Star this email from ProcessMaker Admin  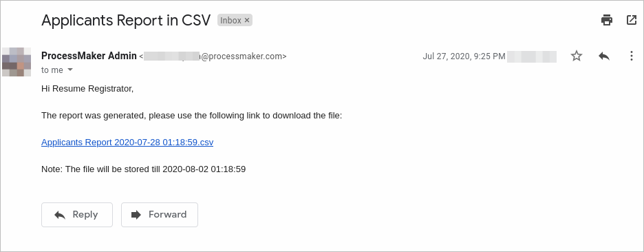[577, 56]
